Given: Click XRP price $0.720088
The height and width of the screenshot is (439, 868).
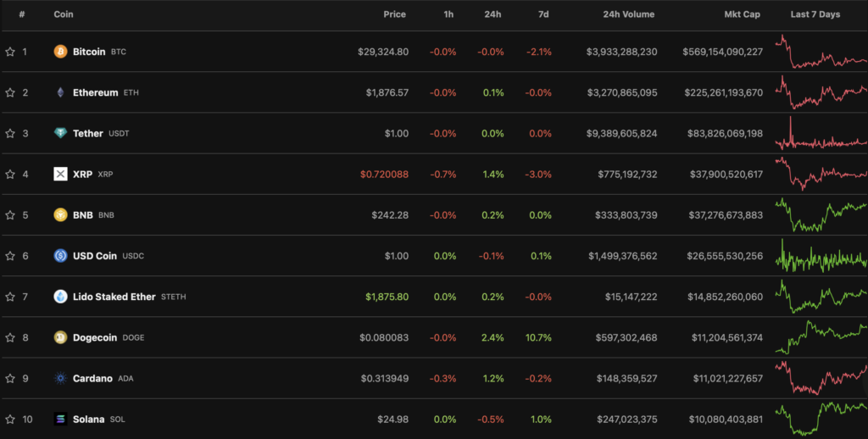Looking at the screenshot, I should point(384,174).
